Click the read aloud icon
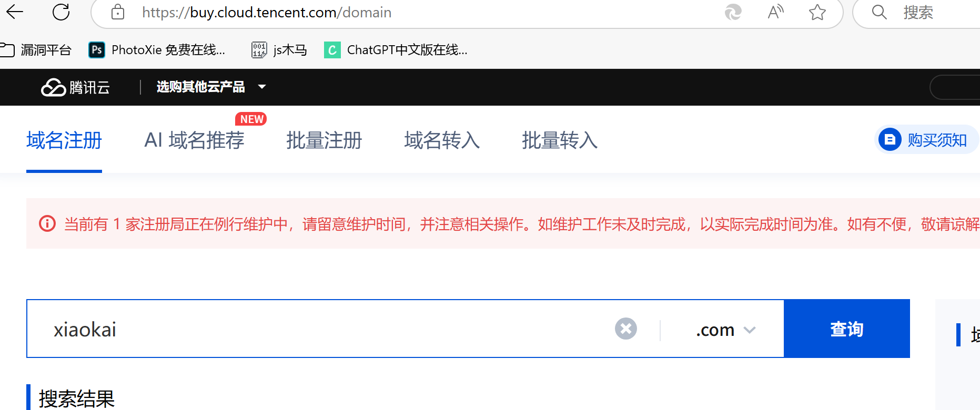 (x=775, y=12)
